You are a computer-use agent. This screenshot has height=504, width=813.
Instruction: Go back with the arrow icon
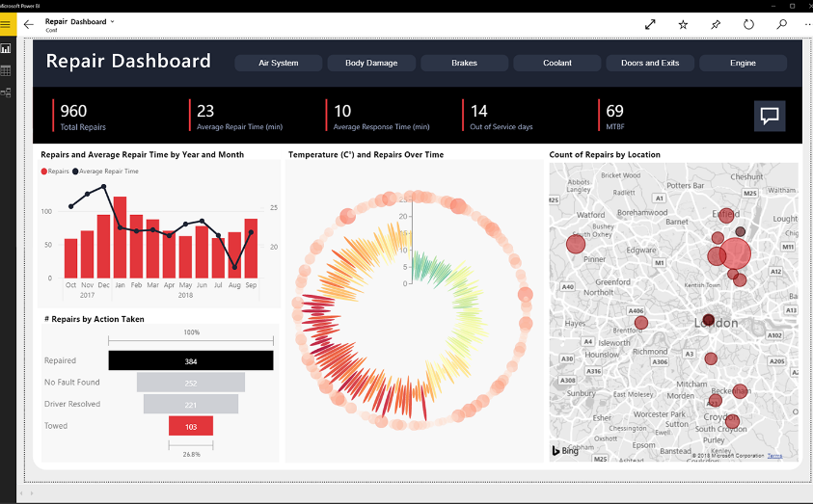29,24
